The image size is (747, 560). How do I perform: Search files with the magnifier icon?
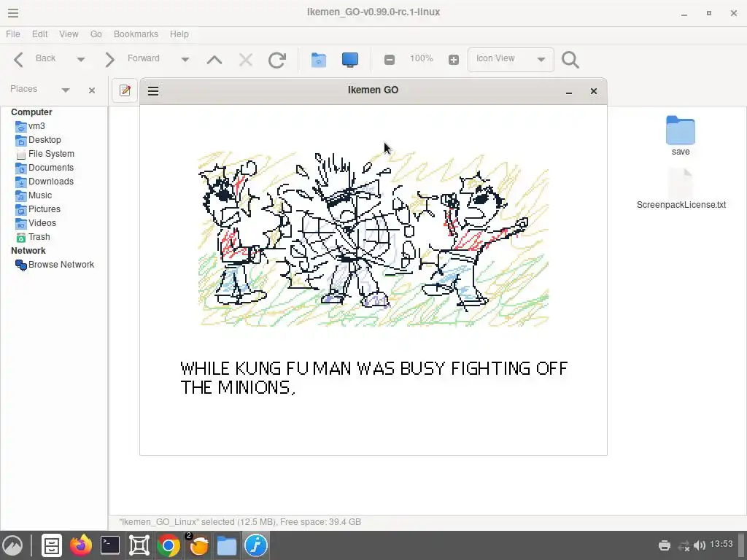coord(570,60)
